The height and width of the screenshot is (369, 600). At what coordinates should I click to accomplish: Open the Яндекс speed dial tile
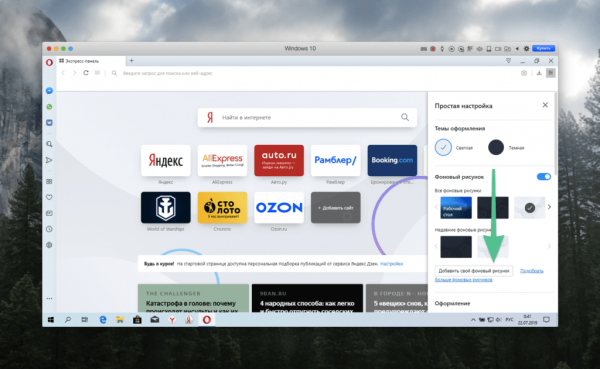coord(166,160)
